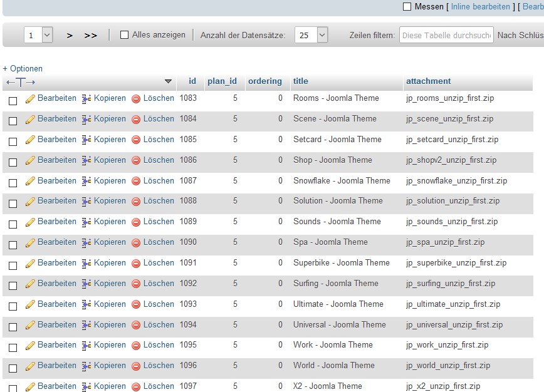Screen dimensions: 544x392
Task: Click the pencil icon for Spa row 1090
Action: (x=30, y=243)
